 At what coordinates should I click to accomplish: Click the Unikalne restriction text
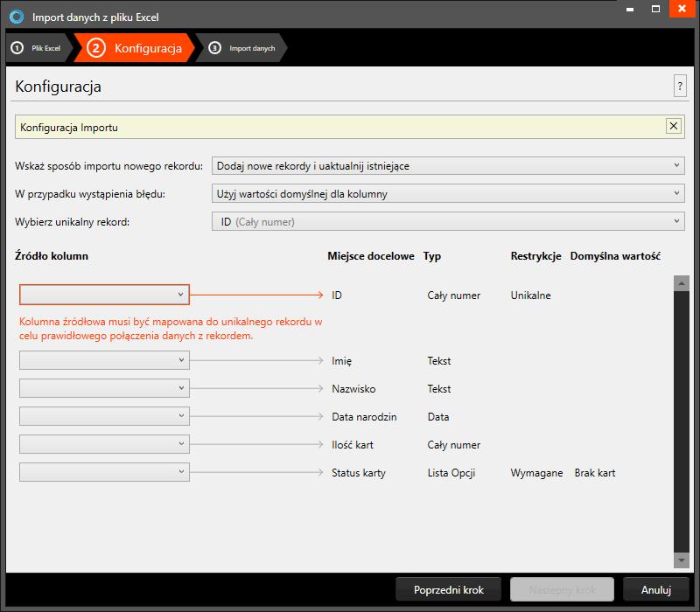(x=530, y=296)
